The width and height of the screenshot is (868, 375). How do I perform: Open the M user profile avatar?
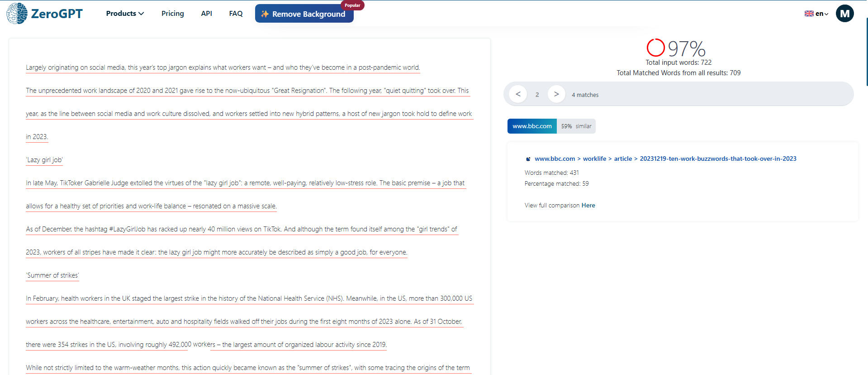click(x=844, y=14)
